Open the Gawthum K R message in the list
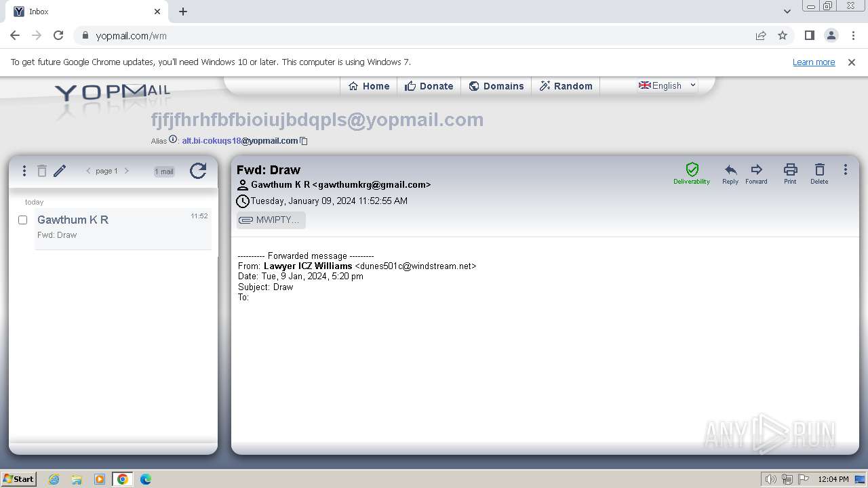 (x=123, y=228)
